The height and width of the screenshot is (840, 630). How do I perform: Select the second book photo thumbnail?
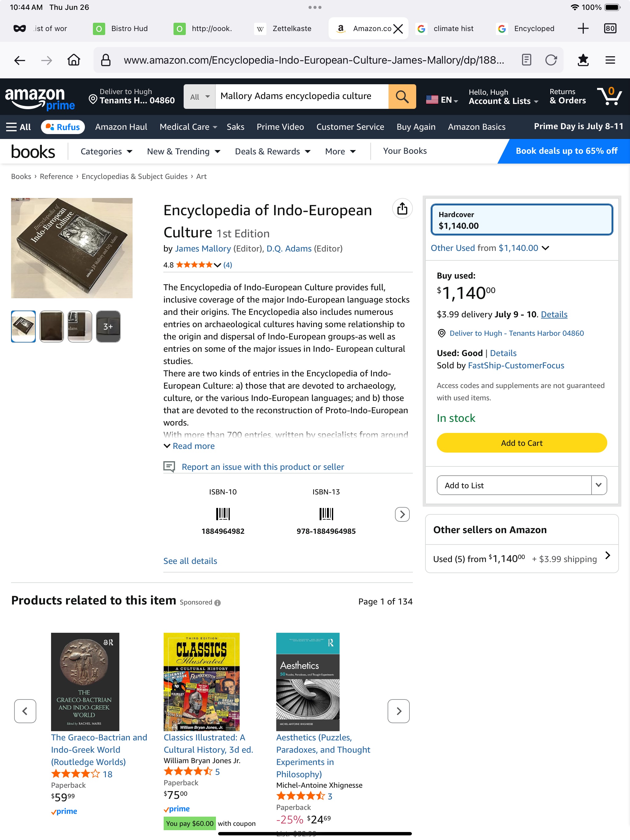(52, 326)
